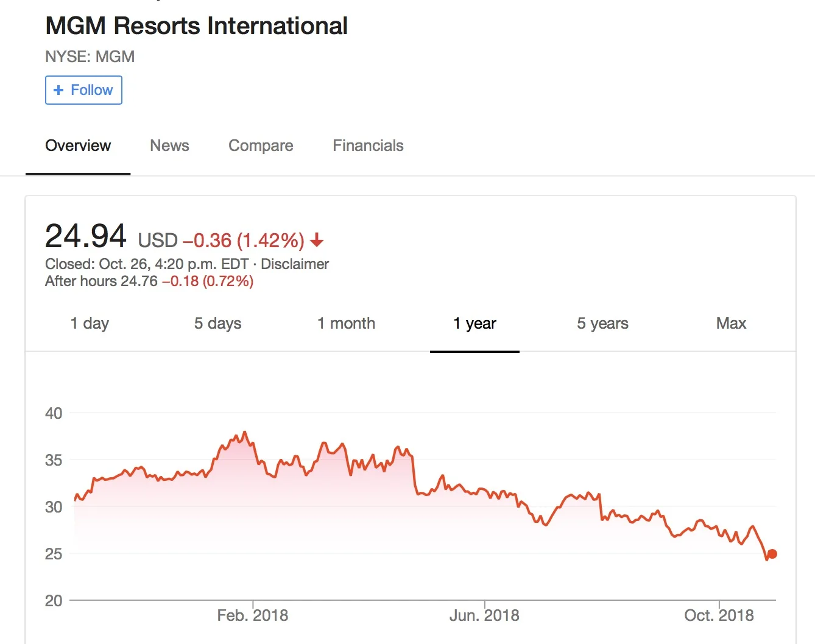The image size is (815, 644).
Task: Click the red down arrow icon
Action: tap(317, 240)
